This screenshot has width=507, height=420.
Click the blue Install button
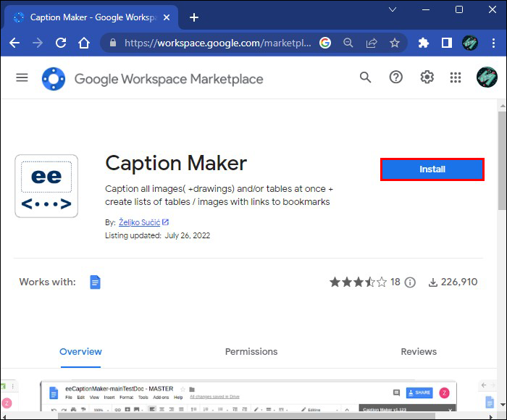[432, 169]
